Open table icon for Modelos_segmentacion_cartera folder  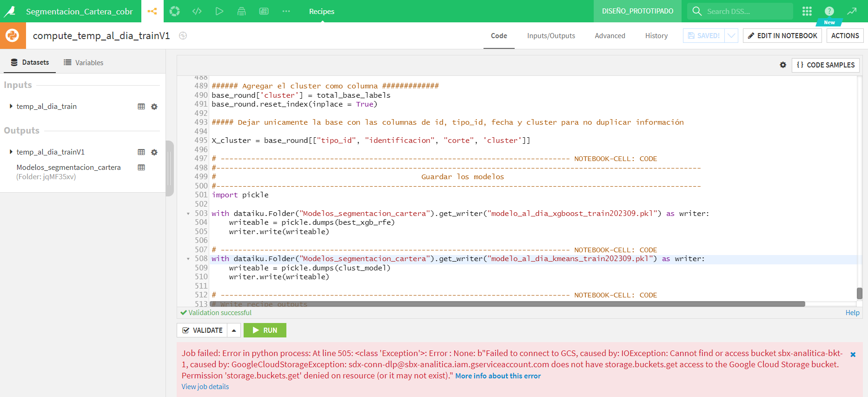[141, 168]
